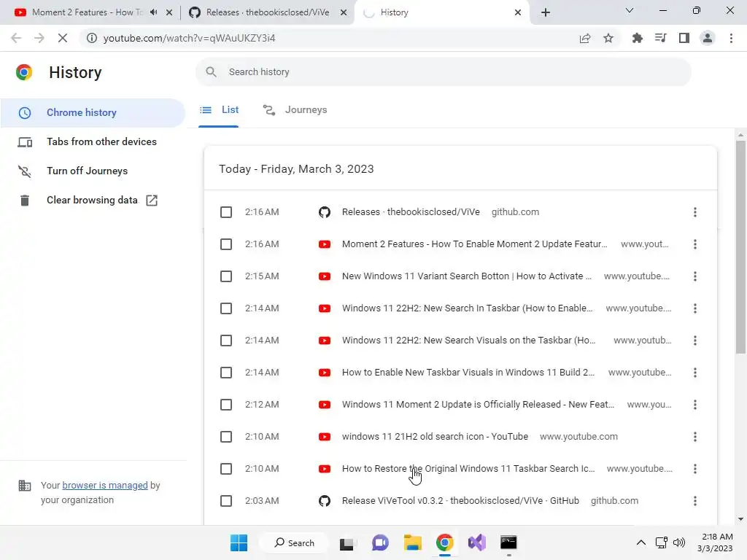The image size is (747, 560).
Task: Open volume control in the system tray
Action: point(679,542)
